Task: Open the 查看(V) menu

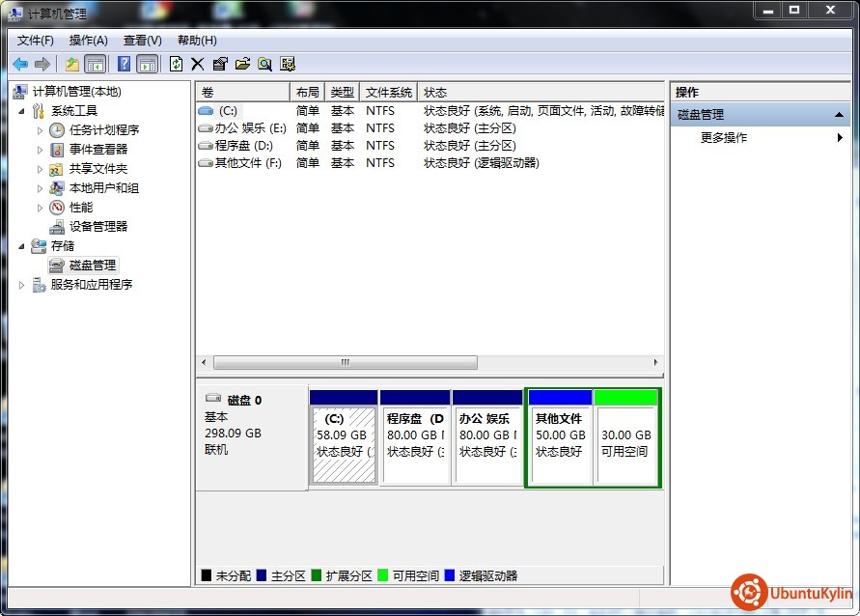Action: pos(142,41)
